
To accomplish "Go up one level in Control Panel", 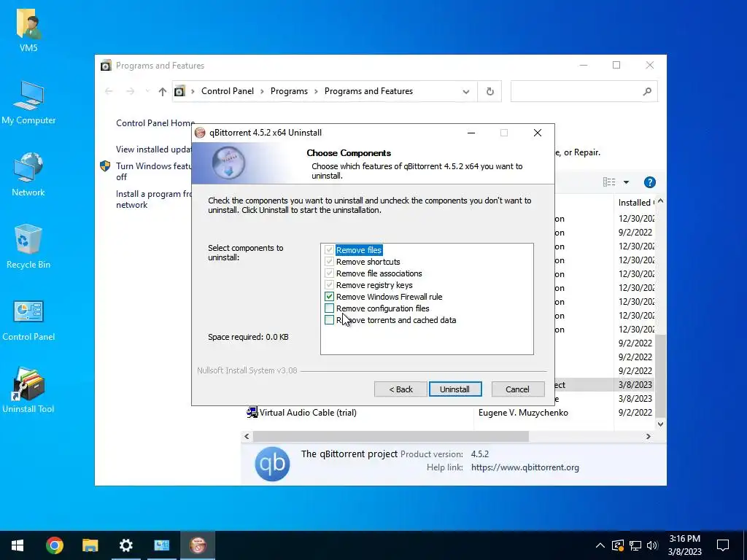I will click(x=163, y=91).
